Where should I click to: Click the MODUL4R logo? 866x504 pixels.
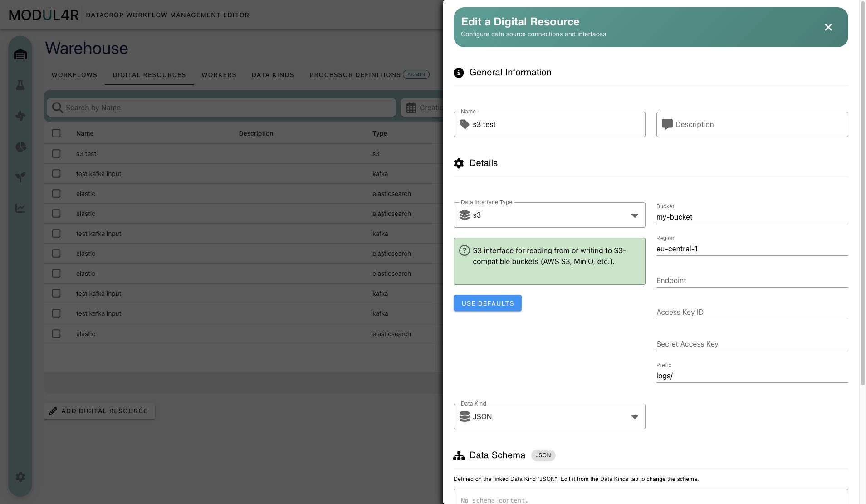tap(44, 15)
